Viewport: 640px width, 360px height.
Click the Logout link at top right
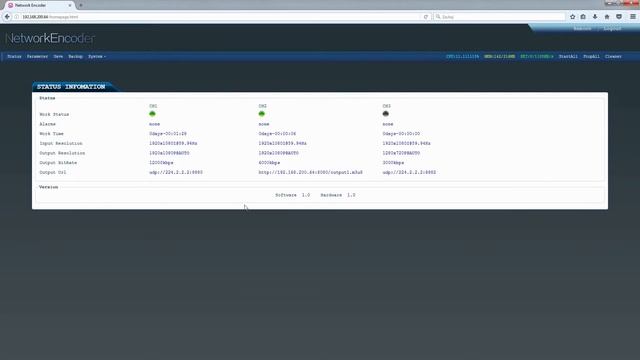click(612, 29)
